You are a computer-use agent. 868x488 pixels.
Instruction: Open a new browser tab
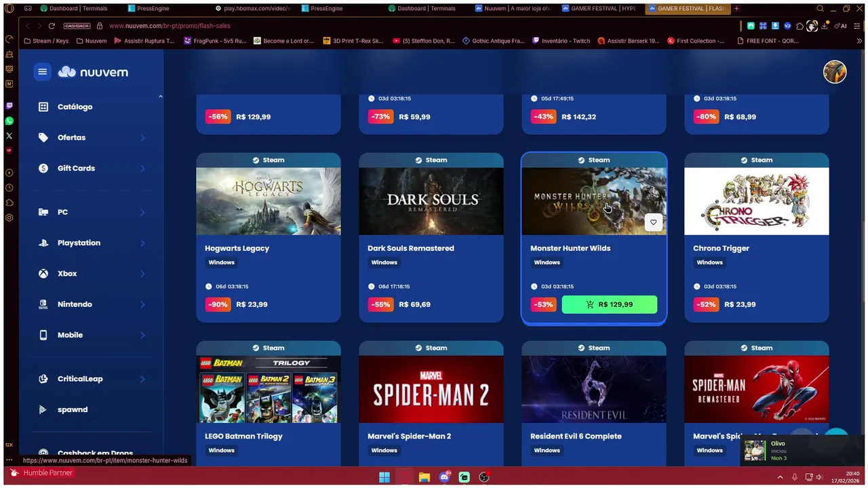[736, 9]
